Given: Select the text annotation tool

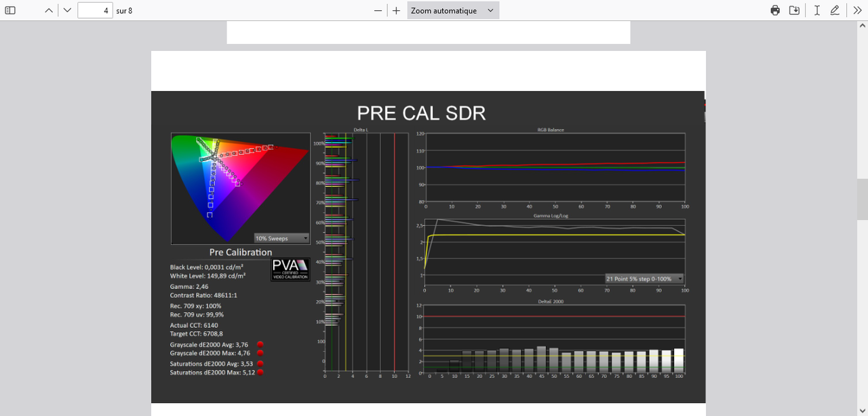Looking at the screenshot, I should (x=816, y=10).
